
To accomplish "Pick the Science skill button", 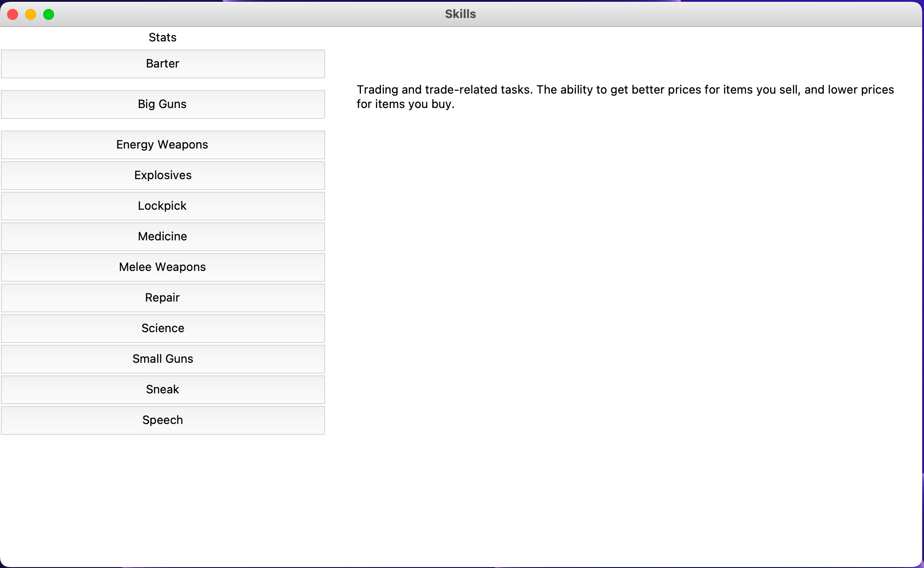I will [163, 329].
